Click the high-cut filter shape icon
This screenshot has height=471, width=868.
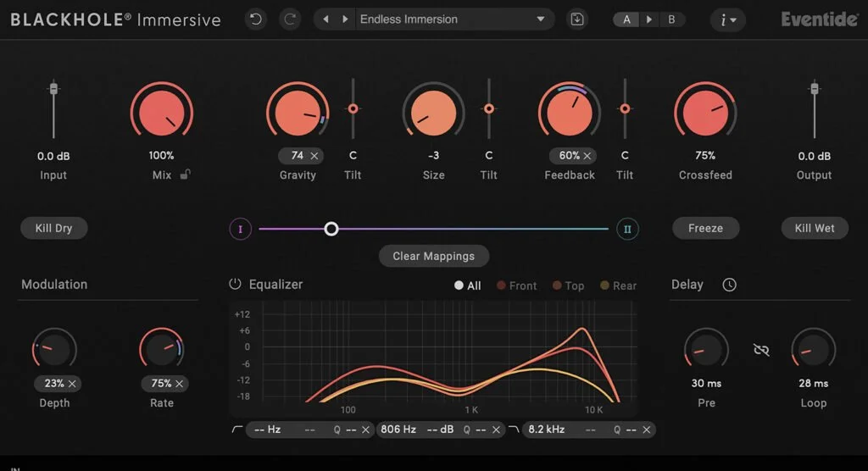click(514, 429)
